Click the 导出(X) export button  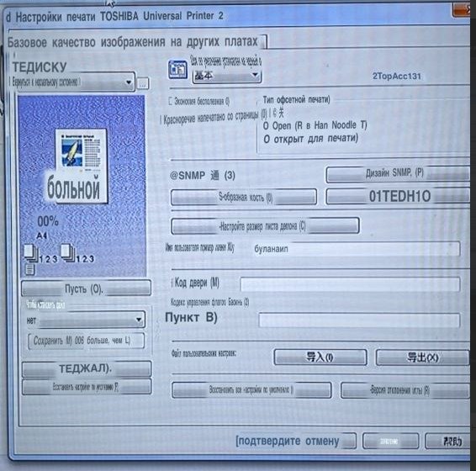[x=422, y=357]
